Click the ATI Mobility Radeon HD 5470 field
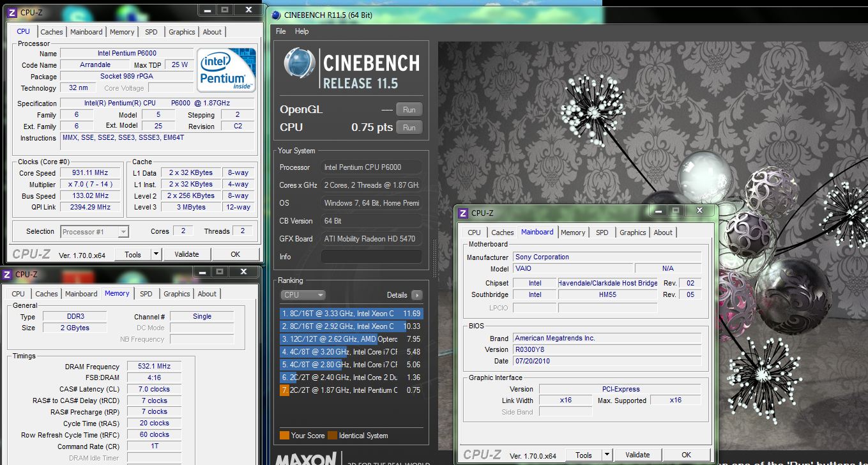868x465 pixels. 371,239
